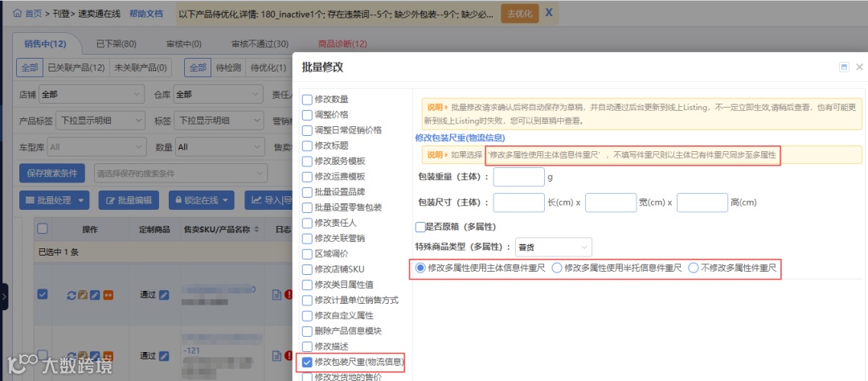Click the pencil icon beside 通过 in first row

[165, 295]
